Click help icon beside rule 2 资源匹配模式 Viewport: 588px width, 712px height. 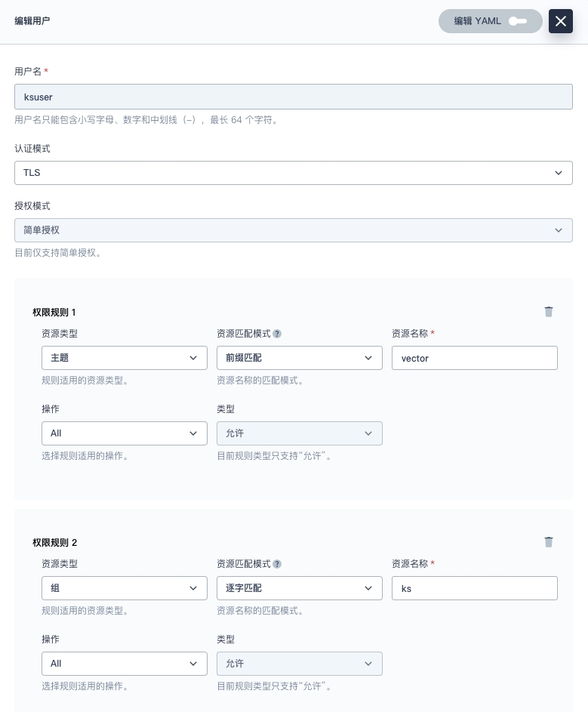click(x=277, y=564)
